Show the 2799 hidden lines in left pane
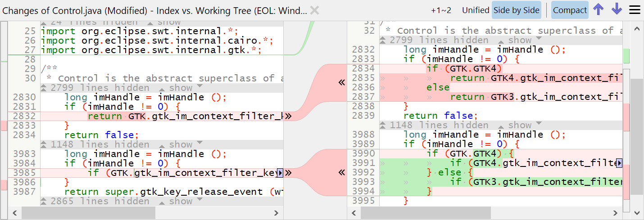Screen dimensions: 644x220 coord(181,88)
